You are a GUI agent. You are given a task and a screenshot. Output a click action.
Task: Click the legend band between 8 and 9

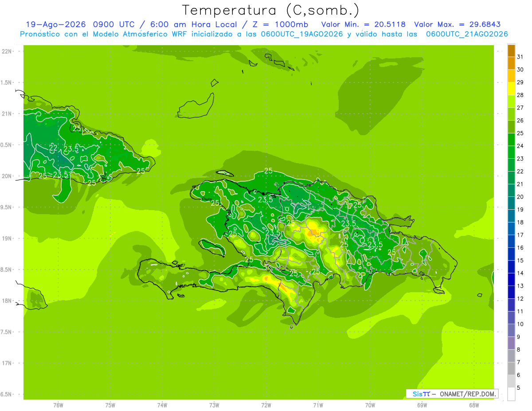(511, 343)
